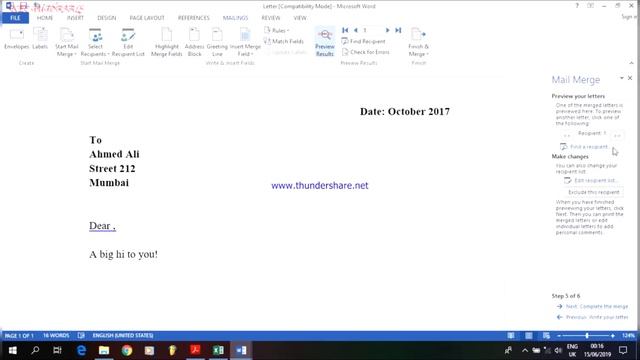Screen dimensions: 640x360
Task: Open the Envelopes tool
Action: coord(17,39)
